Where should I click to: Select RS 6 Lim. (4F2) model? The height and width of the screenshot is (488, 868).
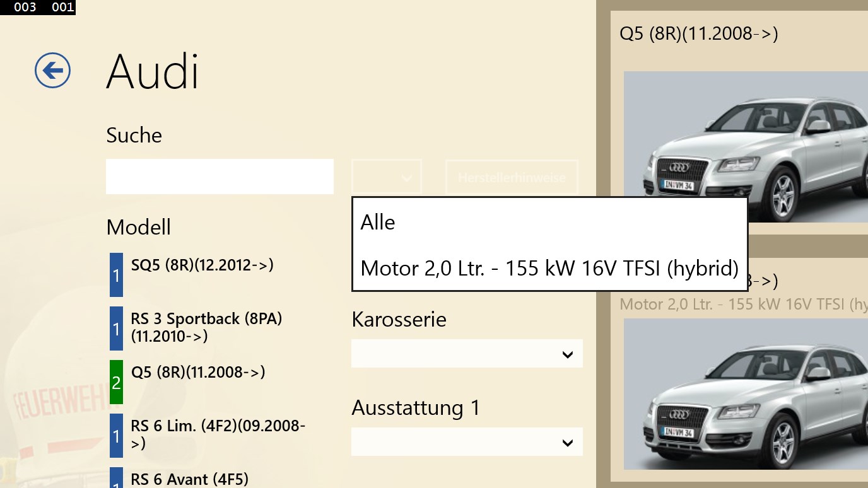[218, 434]
